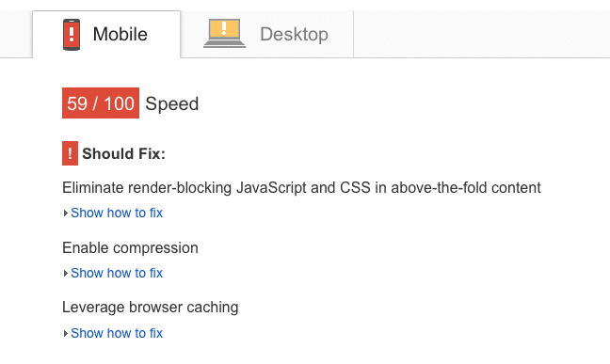
Task: Click the Speed label next to score
Action: pyautogui.click(x=172, y=103)
